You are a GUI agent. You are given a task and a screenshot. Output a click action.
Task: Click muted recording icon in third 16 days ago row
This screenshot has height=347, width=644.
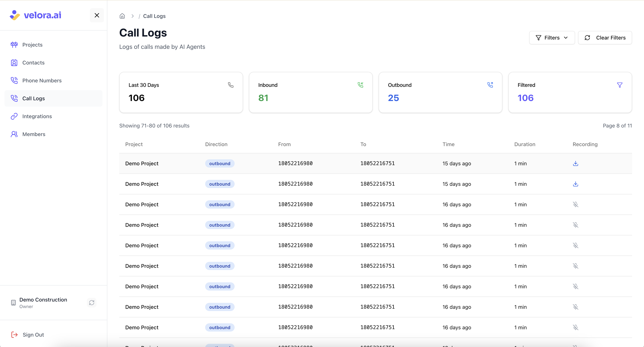tap(575, 245)
